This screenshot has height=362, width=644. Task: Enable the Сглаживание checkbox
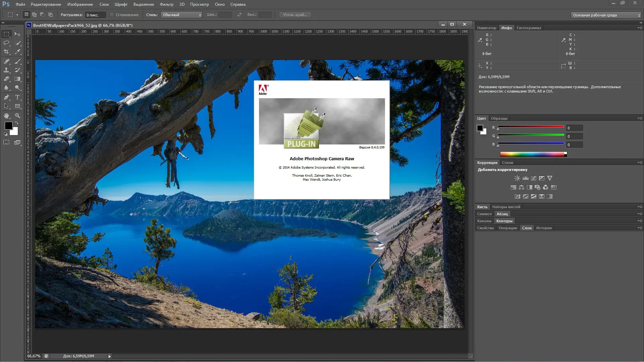click(x=112, y=15)
